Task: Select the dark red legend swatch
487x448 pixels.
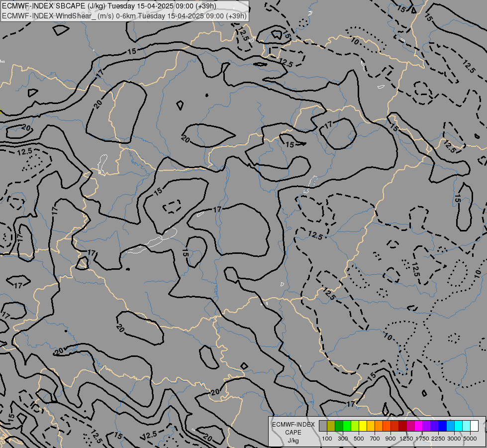Action: 402,426
